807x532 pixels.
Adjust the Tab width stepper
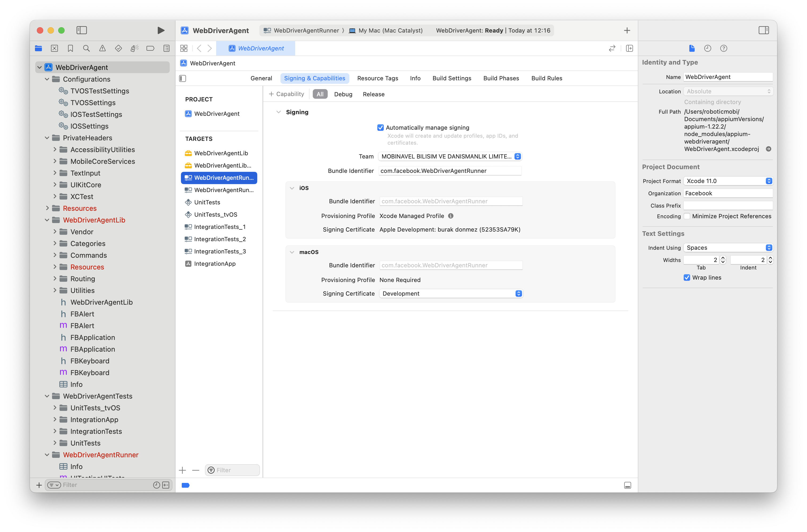(x=723, y=260)
